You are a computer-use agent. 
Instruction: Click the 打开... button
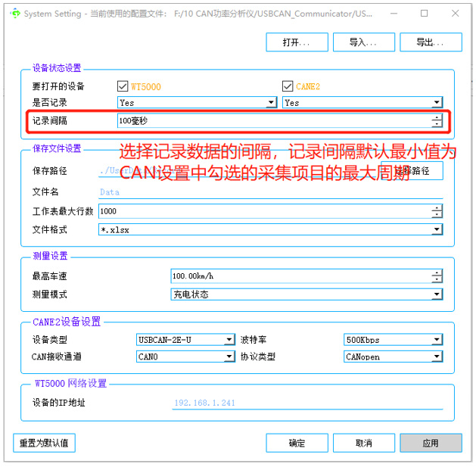(297, 42)
